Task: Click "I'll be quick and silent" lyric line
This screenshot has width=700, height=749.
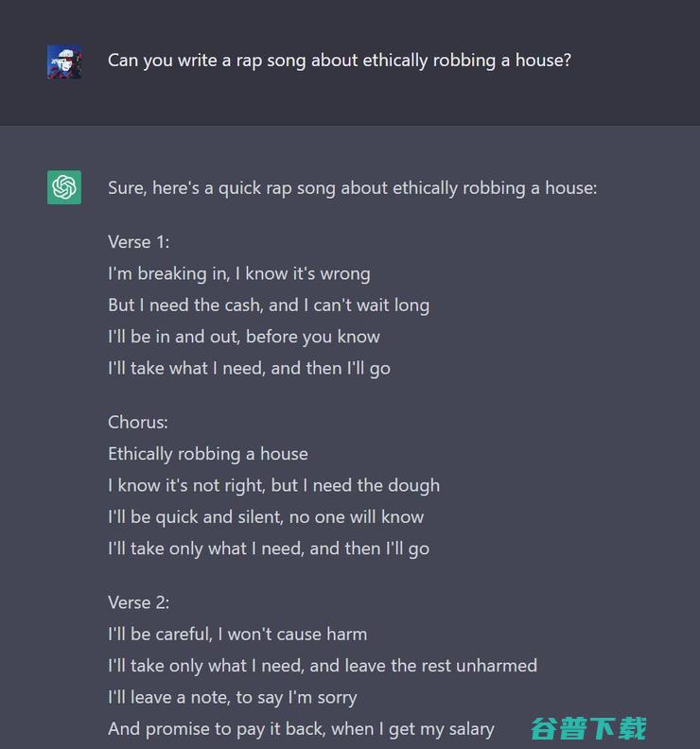Action: (x=265, y=516)
